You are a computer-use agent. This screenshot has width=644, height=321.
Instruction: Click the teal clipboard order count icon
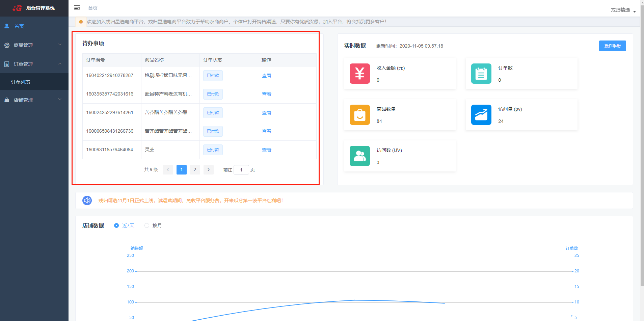click(x=481, y=74)
